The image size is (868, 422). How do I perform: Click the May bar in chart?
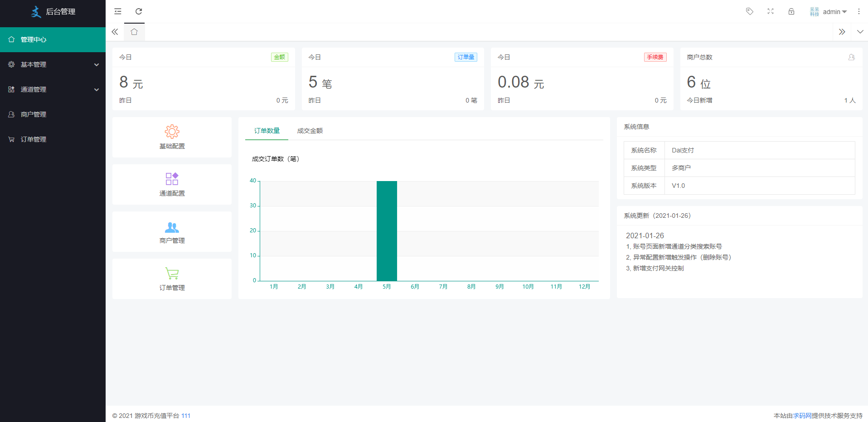387,231
